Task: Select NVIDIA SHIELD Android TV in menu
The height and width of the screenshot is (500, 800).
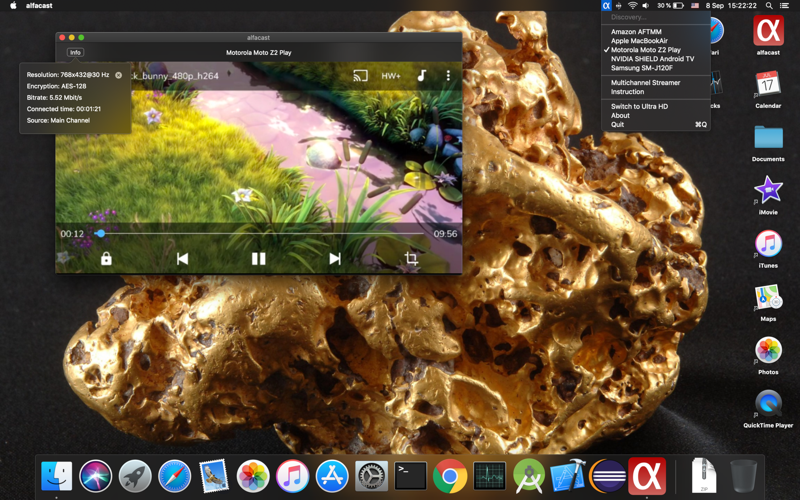Action: (x=652, y=59)
